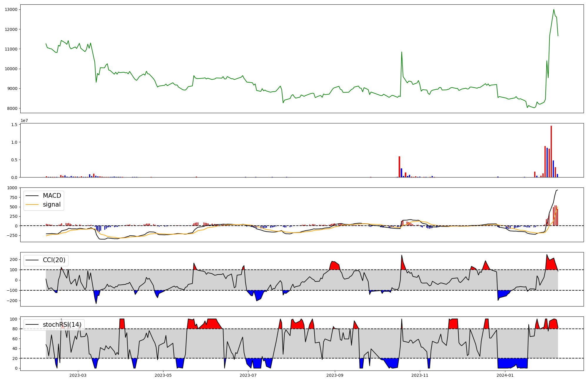Select the stochRSI(14) legend label
The height and width of the screenshot is (382, 588).
pyautogui.click(x=62, y=324)
